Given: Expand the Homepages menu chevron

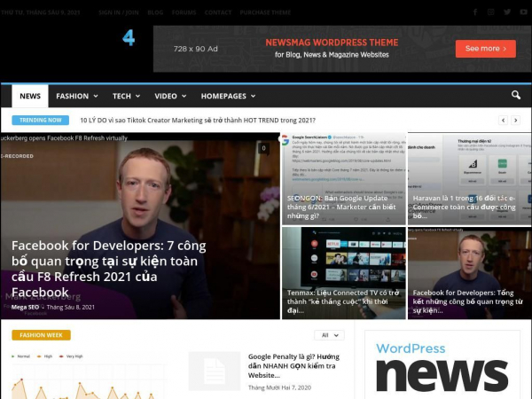Looking at the screenshot, I should (x=253, y=96).
